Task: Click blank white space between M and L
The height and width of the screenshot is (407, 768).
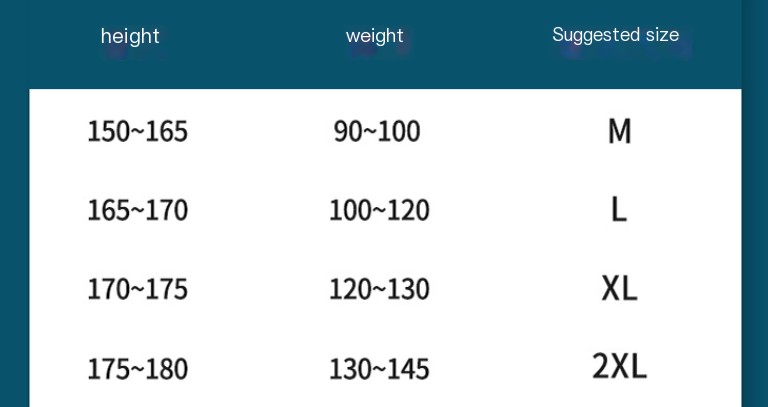Action: click(619, 170)
